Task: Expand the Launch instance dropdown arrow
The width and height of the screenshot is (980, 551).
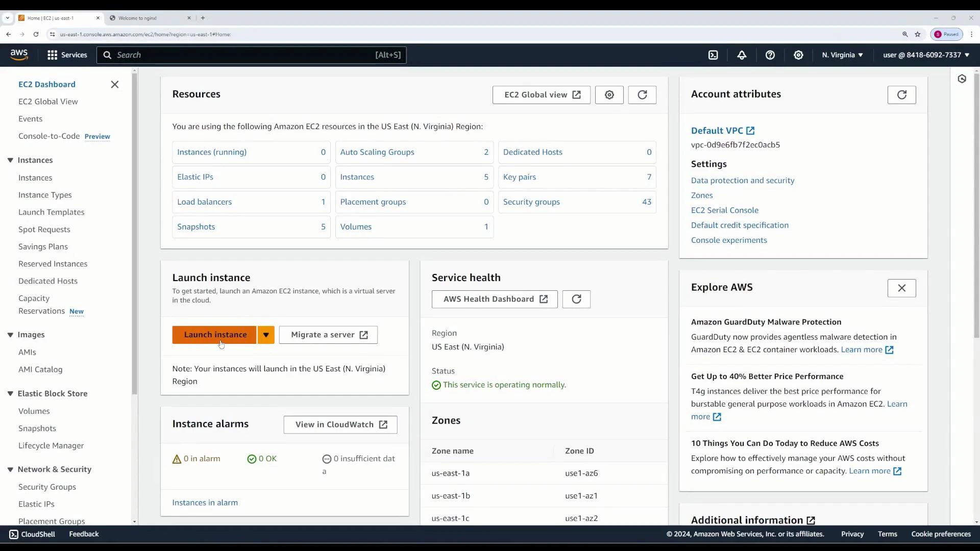Action: [266, 335]
